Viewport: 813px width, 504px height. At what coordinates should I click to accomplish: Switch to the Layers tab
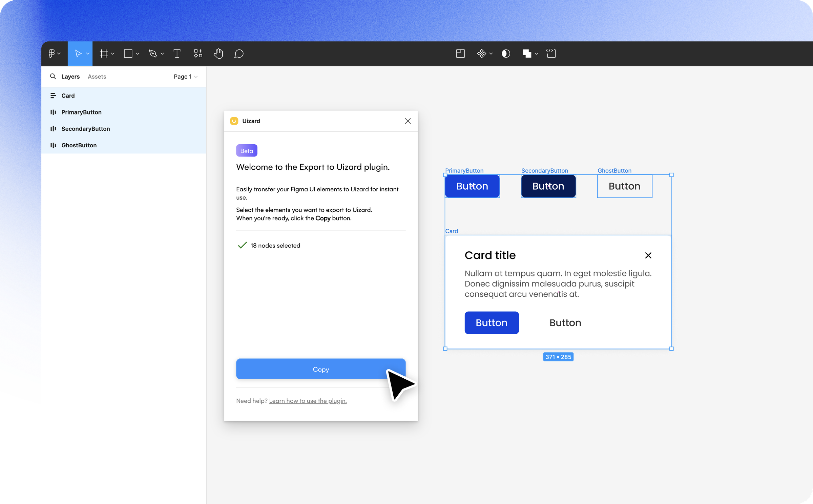point(70,77)
